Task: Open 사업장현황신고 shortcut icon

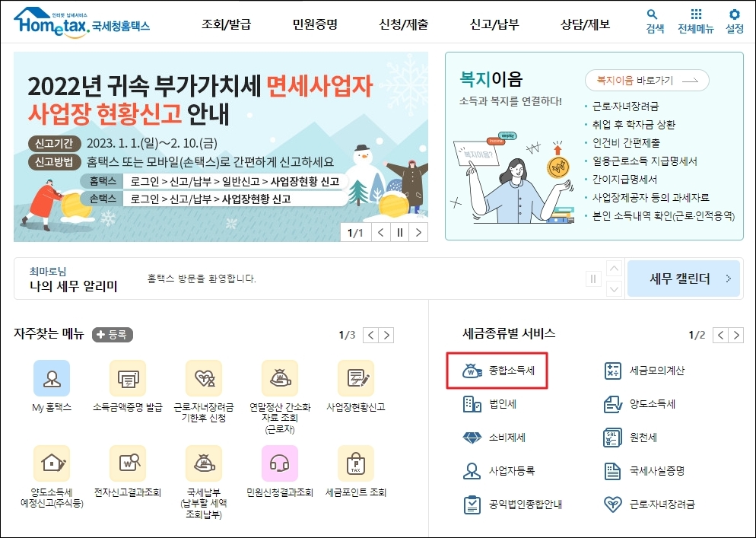Action: point(356,378)
